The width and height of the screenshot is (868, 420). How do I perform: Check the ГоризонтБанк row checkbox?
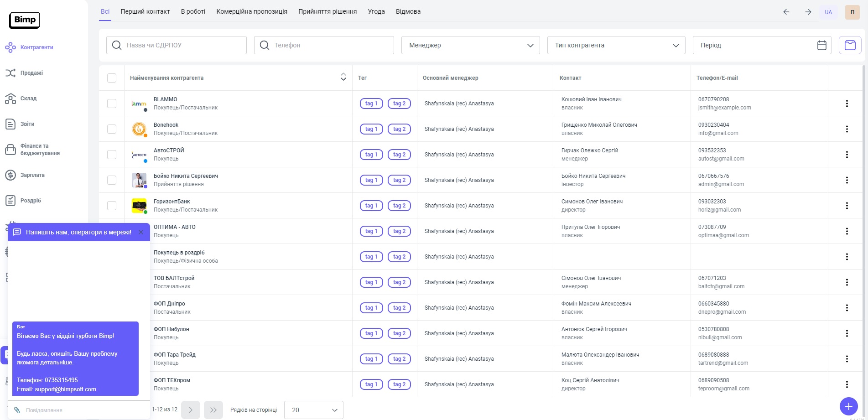click(x=112, y=206)
